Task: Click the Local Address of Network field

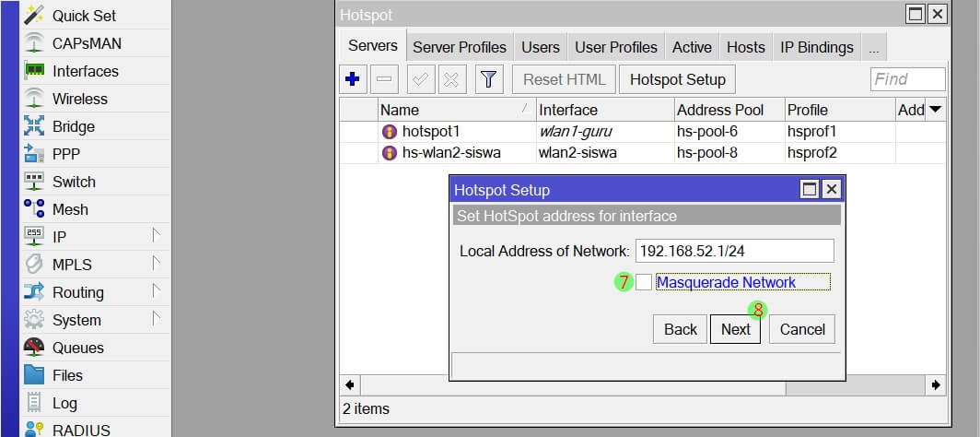Action: click(733, 251)
